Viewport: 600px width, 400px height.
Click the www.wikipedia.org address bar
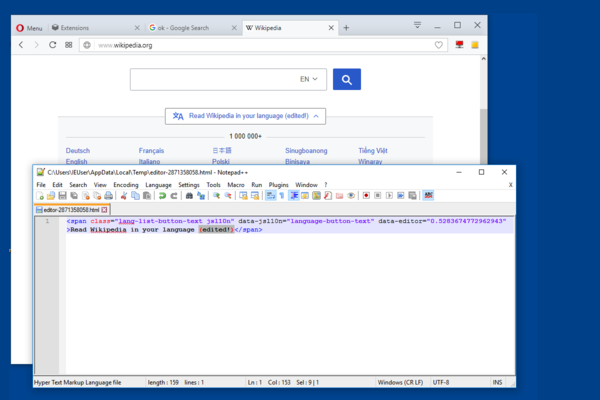point(264,45)
